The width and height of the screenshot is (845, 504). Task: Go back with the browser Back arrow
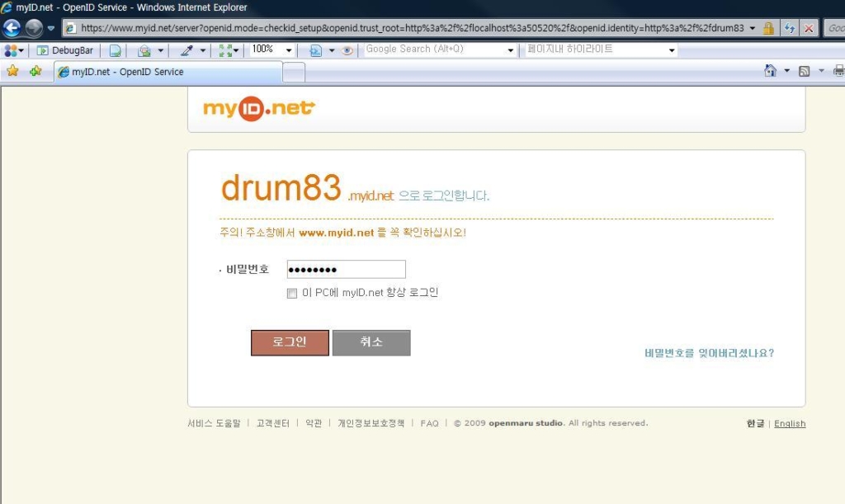(12, 27)
